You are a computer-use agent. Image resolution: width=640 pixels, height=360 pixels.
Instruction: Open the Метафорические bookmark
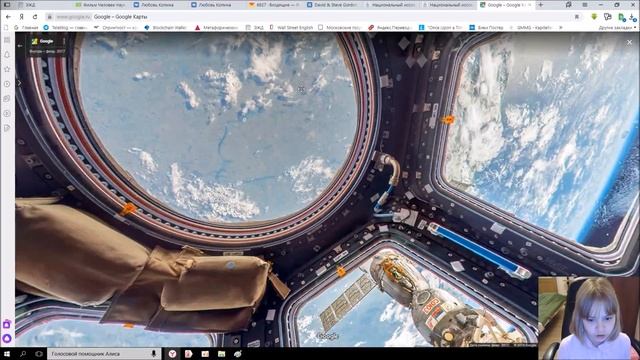(217, 28)
